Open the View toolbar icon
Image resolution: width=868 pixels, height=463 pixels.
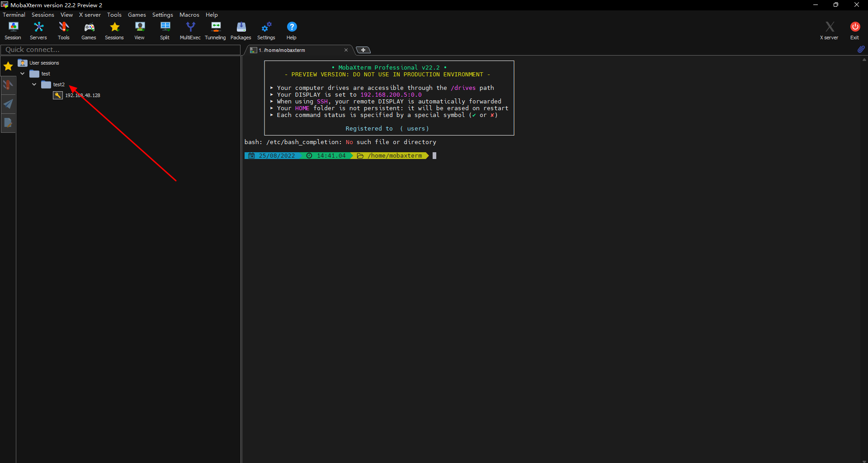point(140,30)
